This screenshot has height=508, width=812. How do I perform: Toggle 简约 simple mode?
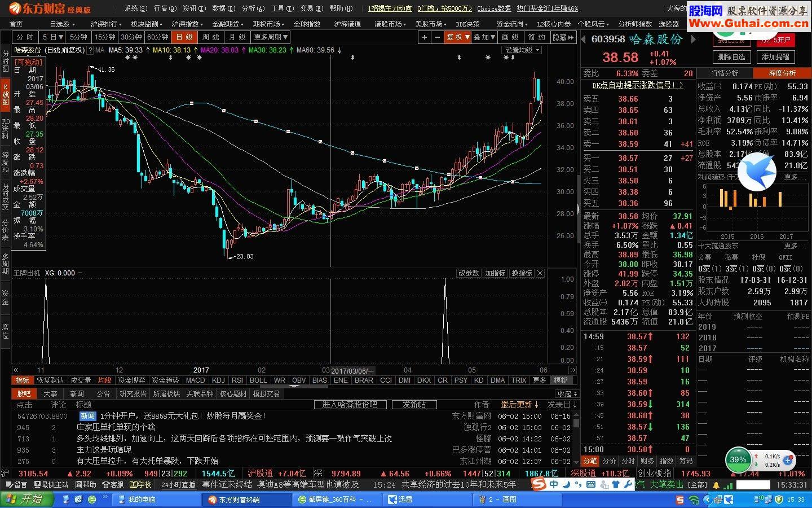[536, 37]
